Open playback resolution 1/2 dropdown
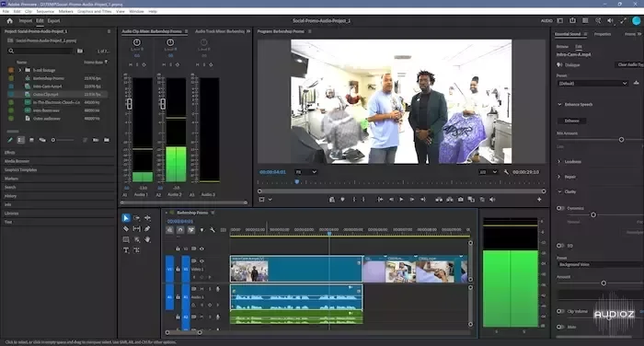Screen dimensions: 644x346 [488, 172]
